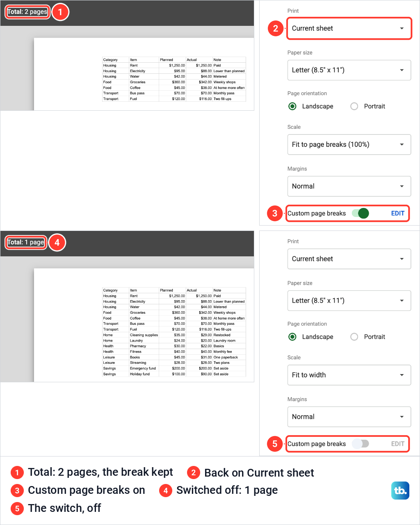Viewport: 420px width, 525px height.
Task: Select Portrait in the 2-page print settings
Action: 368,106
